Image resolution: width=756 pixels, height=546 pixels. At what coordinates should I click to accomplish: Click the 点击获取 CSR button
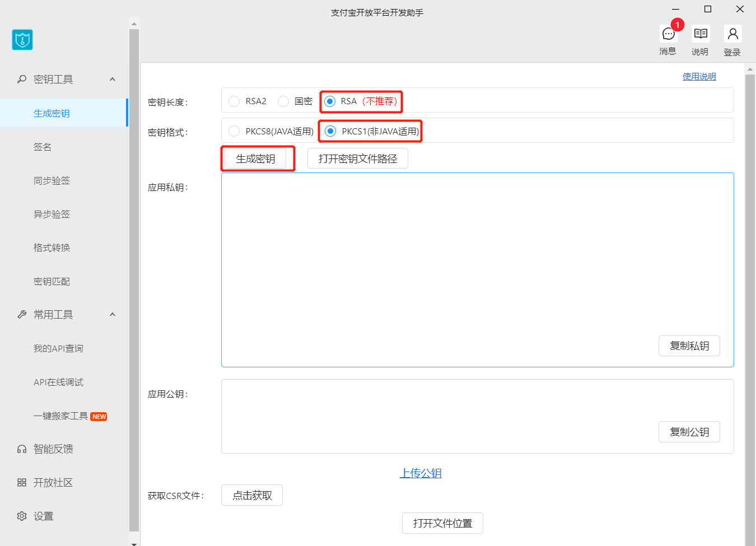point(252,495)
